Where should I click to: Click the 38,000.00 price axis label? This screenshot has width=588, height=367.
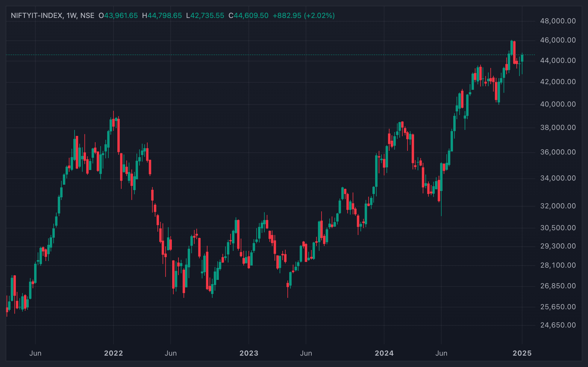click(558, 128)
